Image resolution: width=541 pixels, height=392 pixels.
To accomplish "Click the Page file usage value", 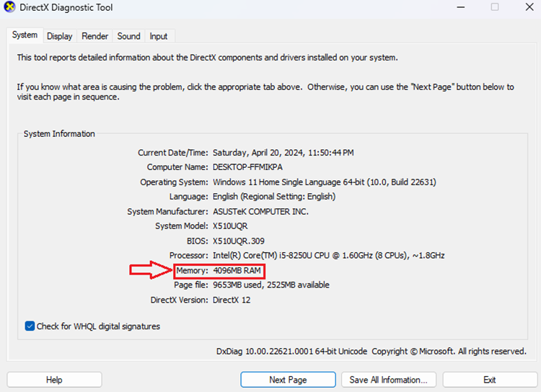I will pyautogui.click(x=270, y=285).
